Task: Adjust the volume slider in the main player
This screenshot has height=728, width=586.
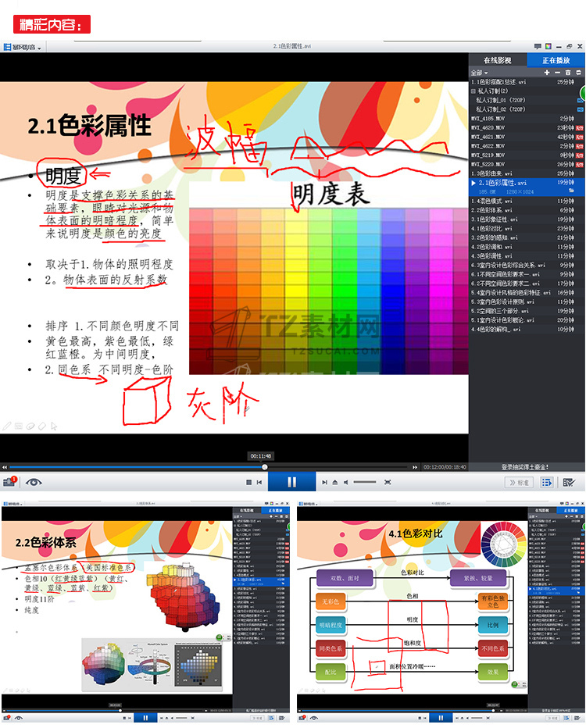Action: coord(365,483)
